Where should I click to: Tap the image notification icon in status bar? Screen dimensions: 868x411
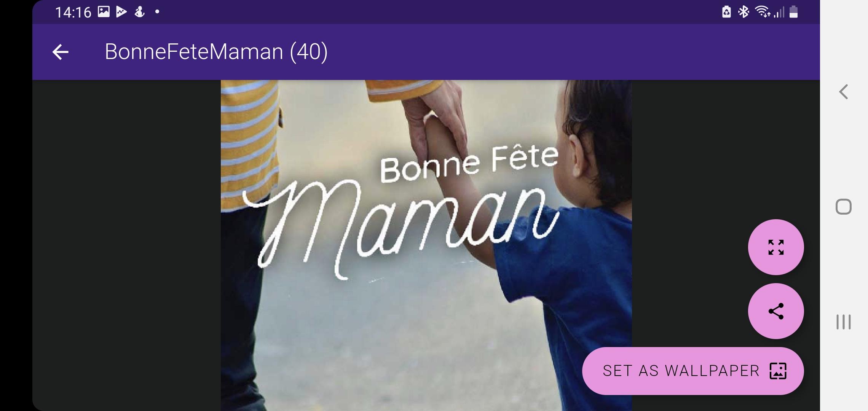[x=104, y=12]
